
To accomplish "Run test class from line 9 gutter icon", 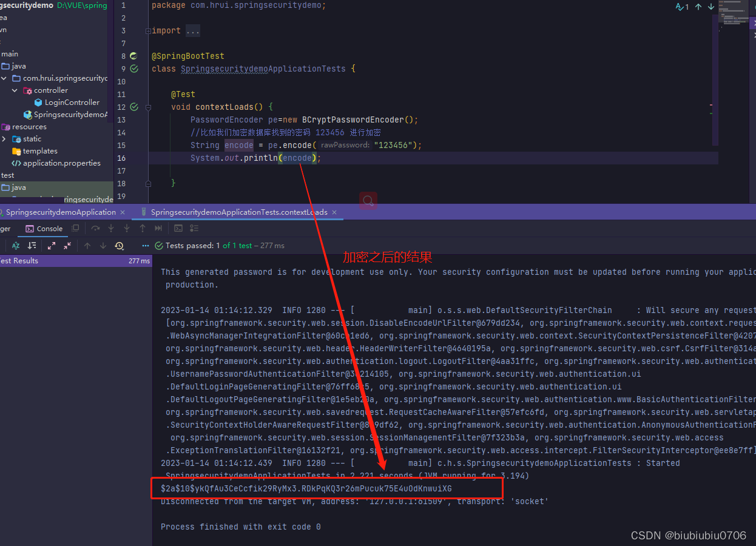I will [x=134, y=69].
